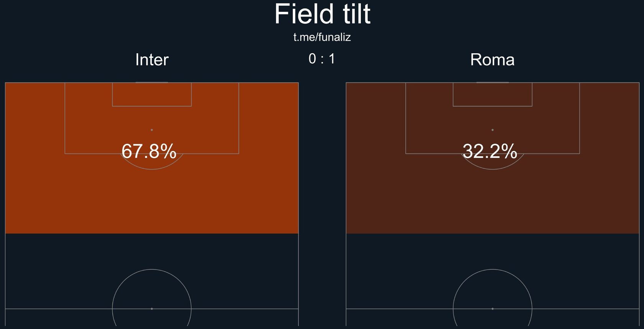Click the 32.2% field tilt value

[x=490, y=151]
